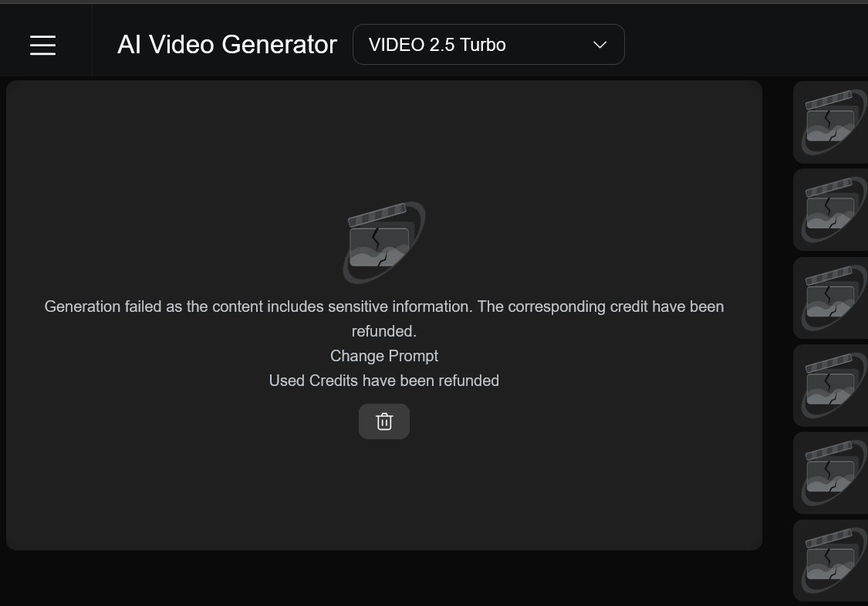
Task: Select the first failed video thumbnail in sidebar
Action: [x=831, y=123]
